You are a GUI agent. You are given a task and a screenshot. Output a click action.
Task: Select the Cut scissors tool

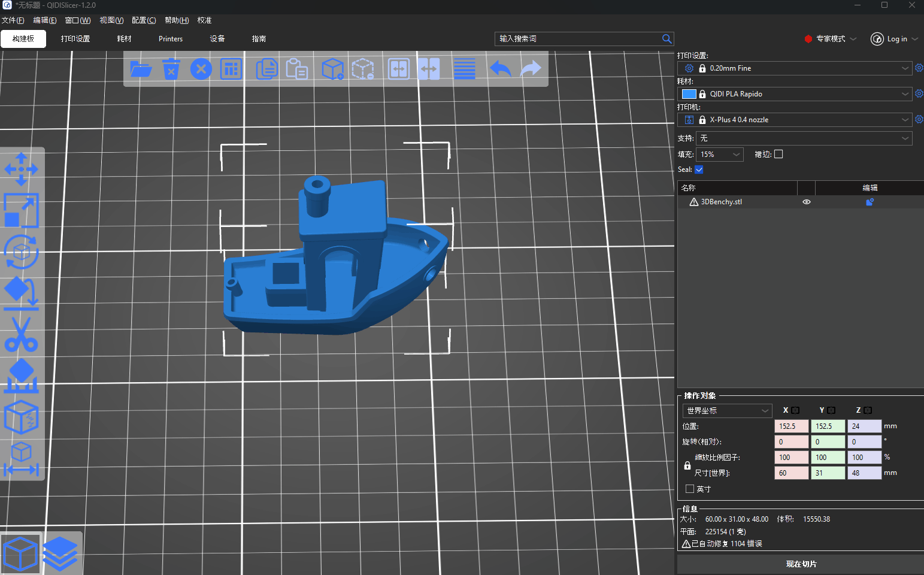pos(22,334)
